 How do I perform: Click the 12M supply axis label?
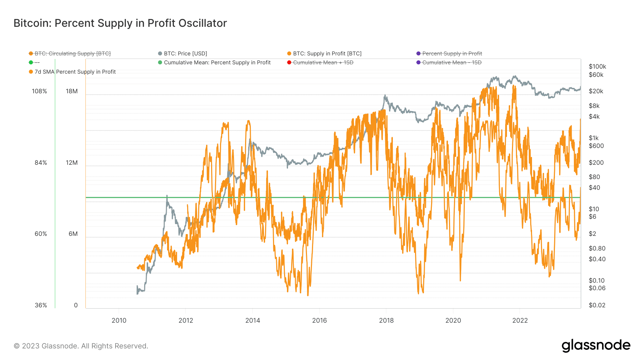[x=72, y=163]
